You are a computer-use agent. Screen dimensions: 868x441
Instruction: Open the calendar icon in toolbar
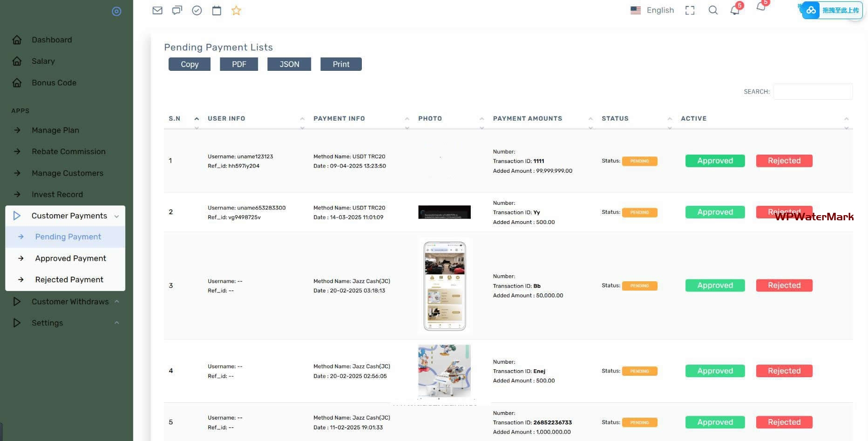[217, 10]
